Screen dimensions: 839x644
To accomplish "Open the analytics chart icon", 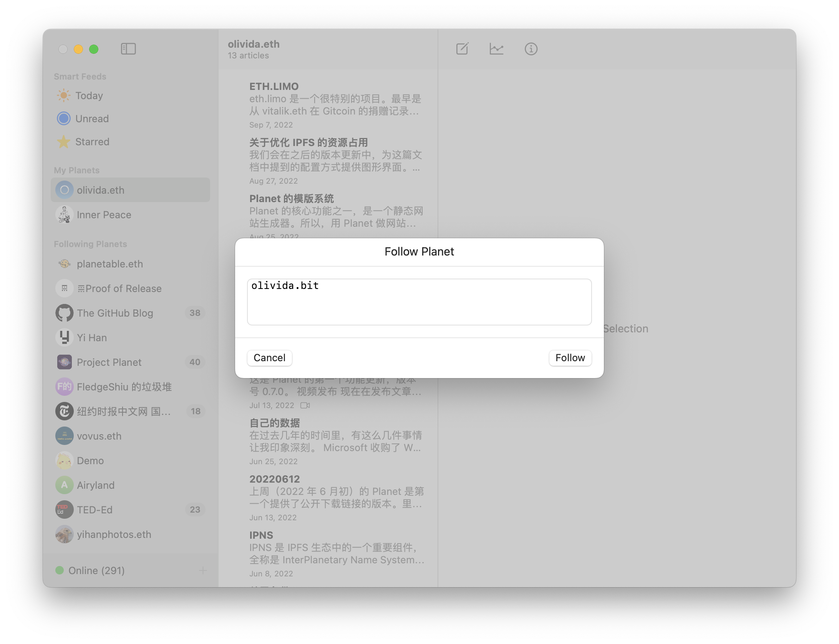I will coord(496,49).
